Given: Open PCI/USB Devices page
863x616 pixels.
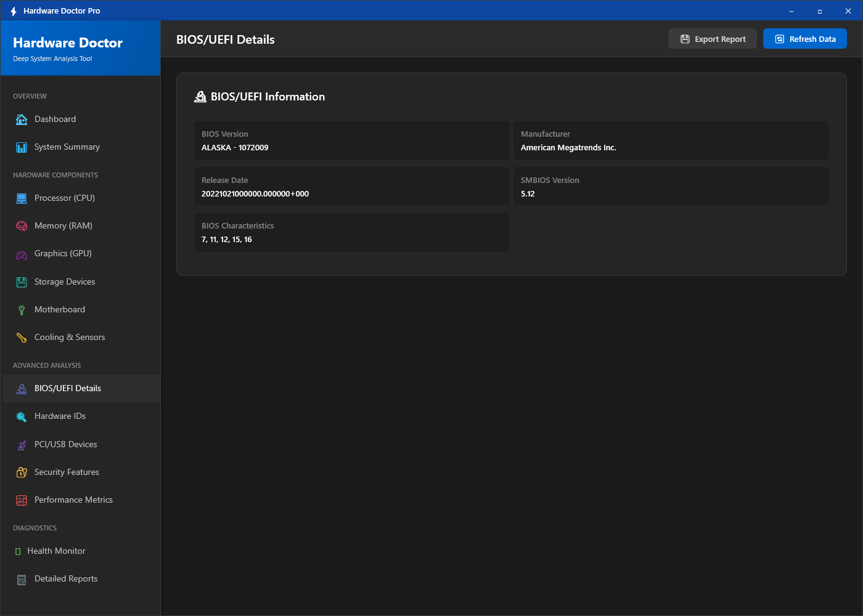Looking at the screenshot, I should [x=81, y=445].
